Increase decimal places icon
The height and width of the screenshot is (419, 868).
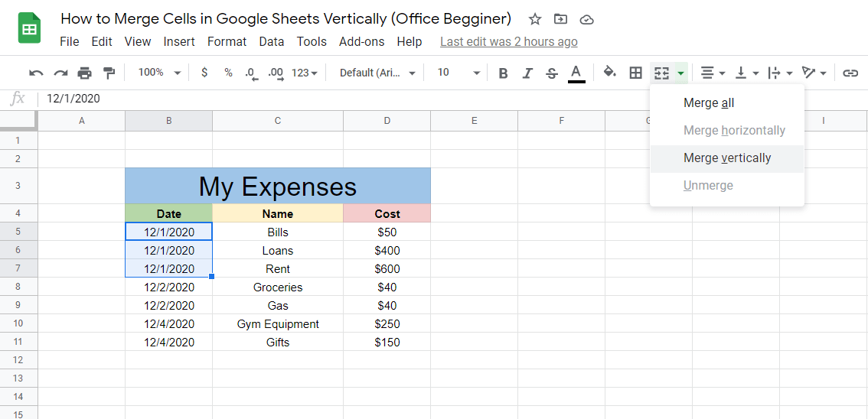tap(276, 73)
